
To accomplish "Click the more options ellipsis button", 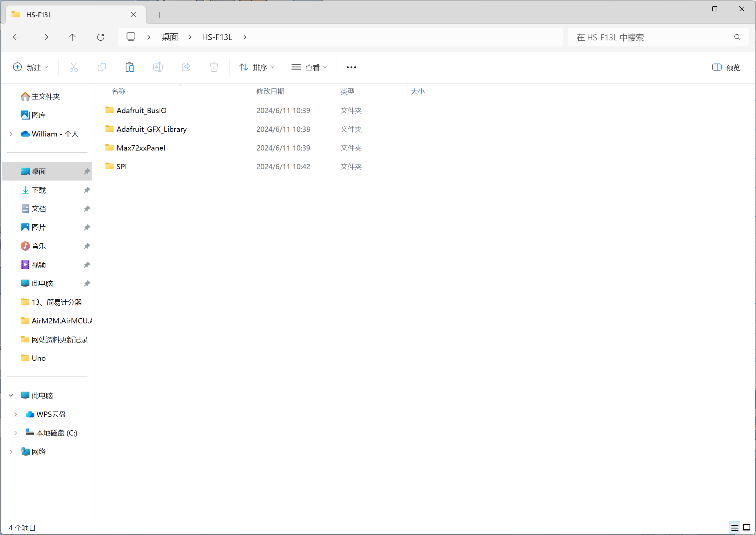I will pyautogui.click(x=352, y=67).
